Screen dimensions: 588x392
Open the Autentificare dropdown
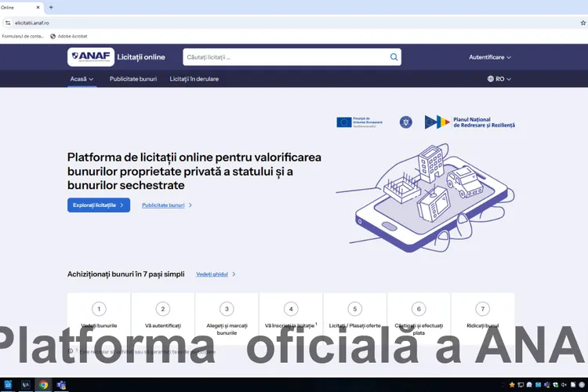[490, 57]
